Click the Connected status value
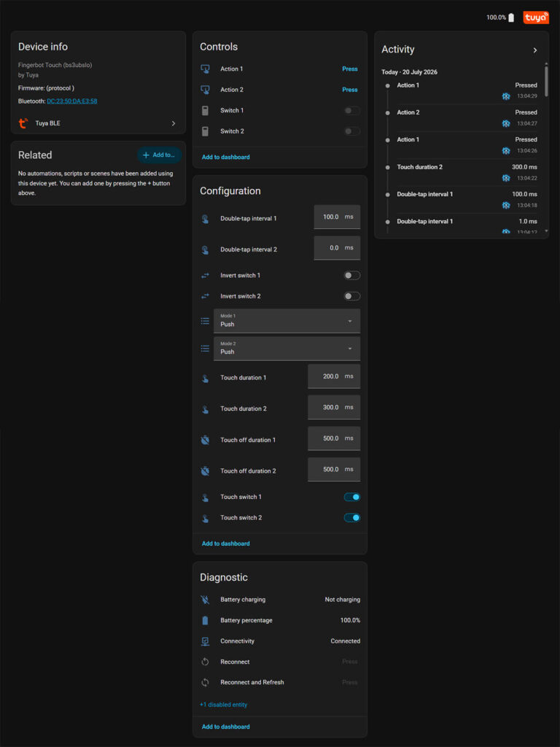 click(x=345, y=641)
